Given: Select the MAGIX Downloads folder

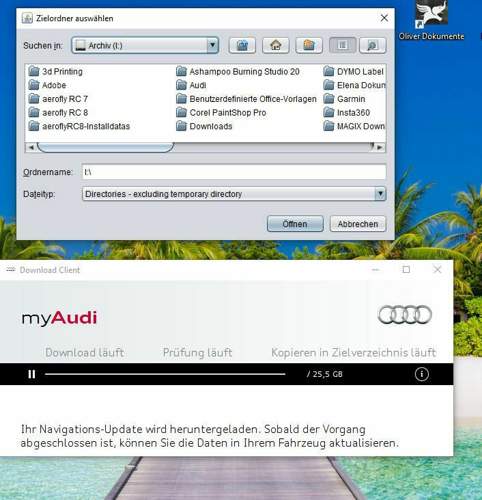Looking at the screenshot, I should coord(354,126).
